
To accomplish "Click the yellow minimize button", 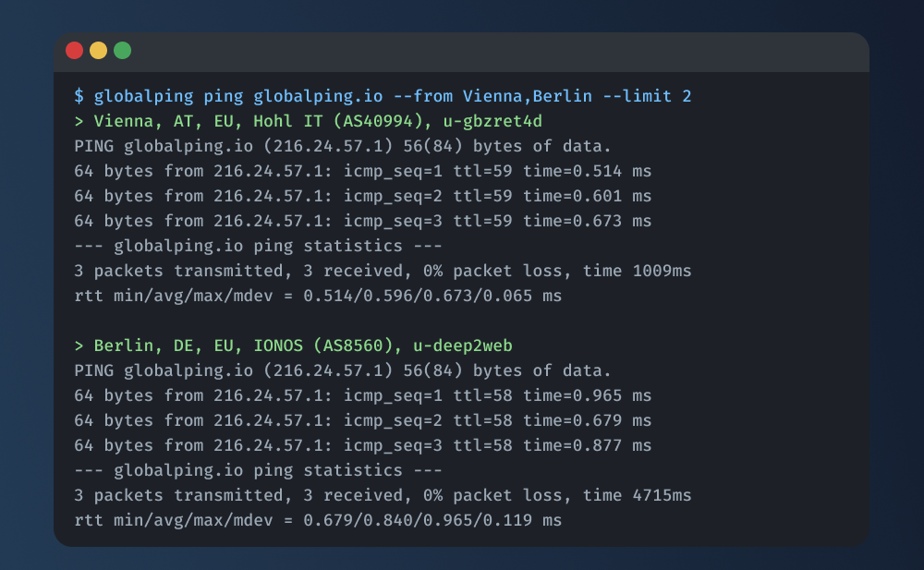I will click(97, 51).
